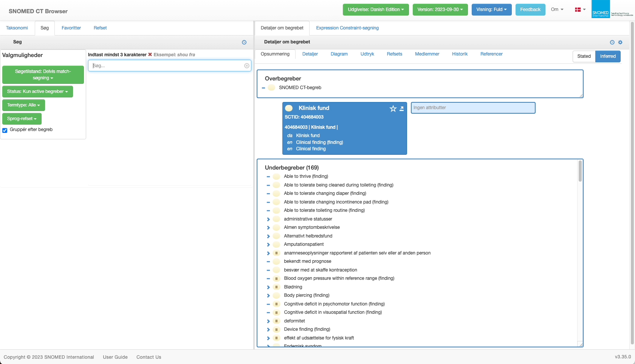This screenshot has height=364, width=635.
Task: Expand the Blødning child concepts
Action: click(268, 287)
